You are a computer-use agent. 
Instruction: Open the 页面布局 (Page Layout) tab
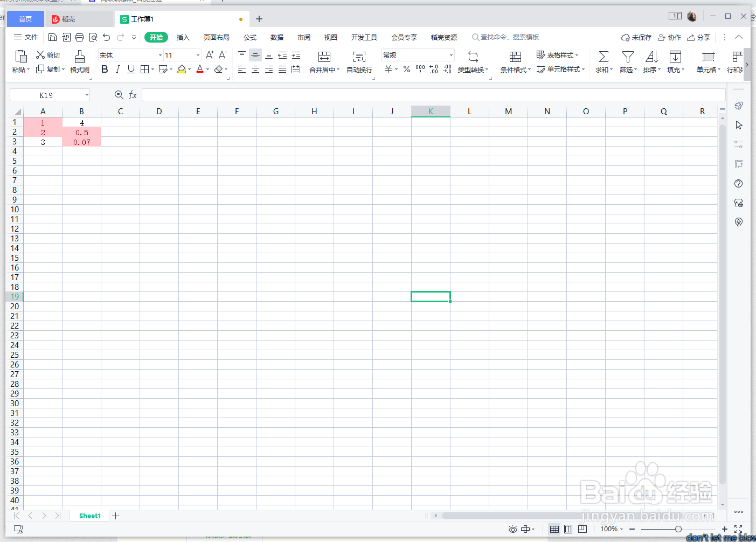217,37
